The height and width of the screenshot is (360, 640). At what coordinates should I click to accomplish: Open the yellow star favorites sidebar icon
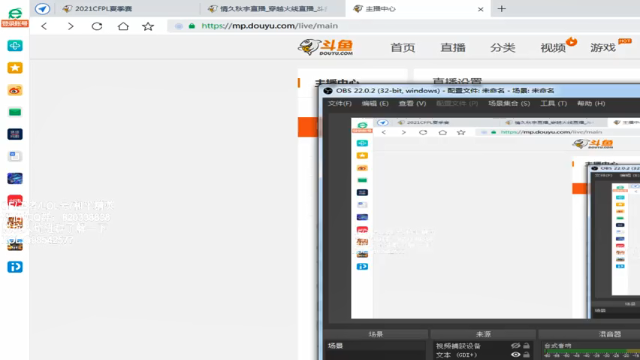click(15, 68)
